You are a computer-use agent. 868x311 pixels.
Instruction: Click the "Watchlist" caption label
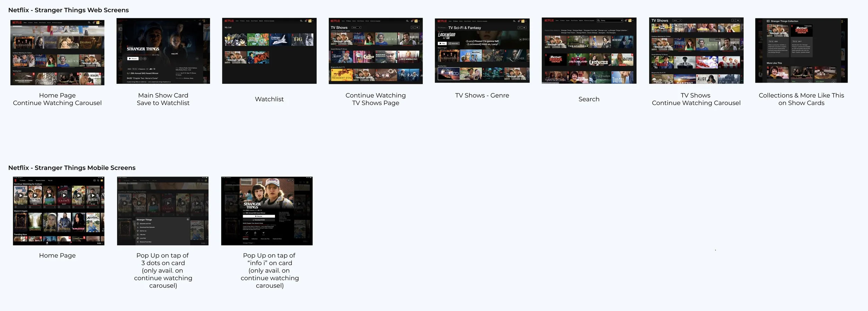coord(269,99)
